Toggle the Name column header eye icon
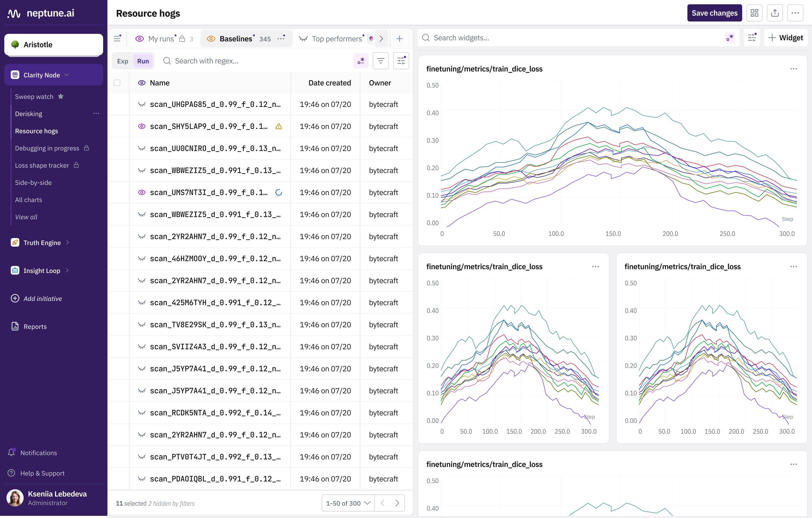Image resolution: width=812 pixels, height=518 pixels. (142, 83)
